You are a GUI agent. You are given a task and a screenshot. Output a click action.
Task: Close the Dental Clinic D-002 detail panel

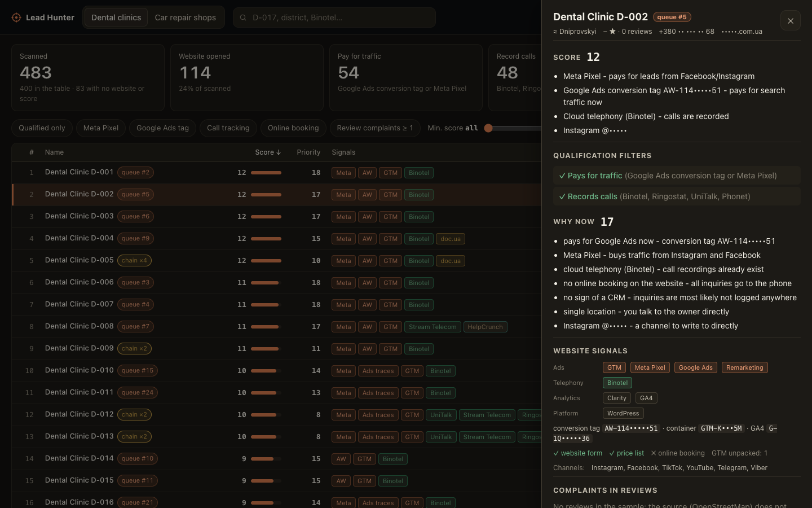[x=791, y=21]
